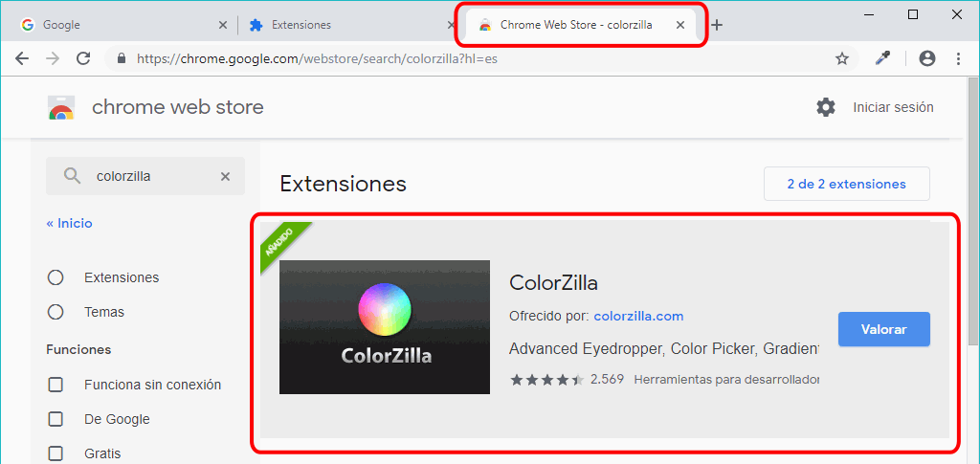
Task: Click the vertical page scrollbar
Action: (973, 212)
